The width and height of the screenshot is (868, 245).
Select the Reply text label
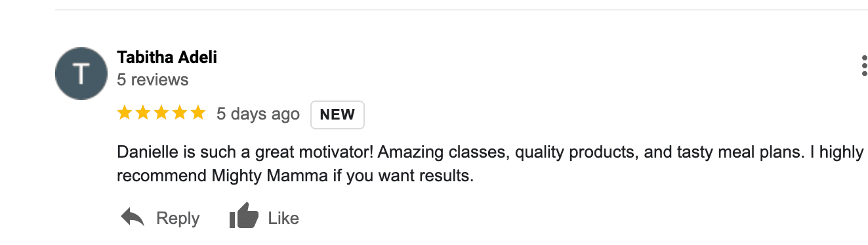click(x=178, y=218)
